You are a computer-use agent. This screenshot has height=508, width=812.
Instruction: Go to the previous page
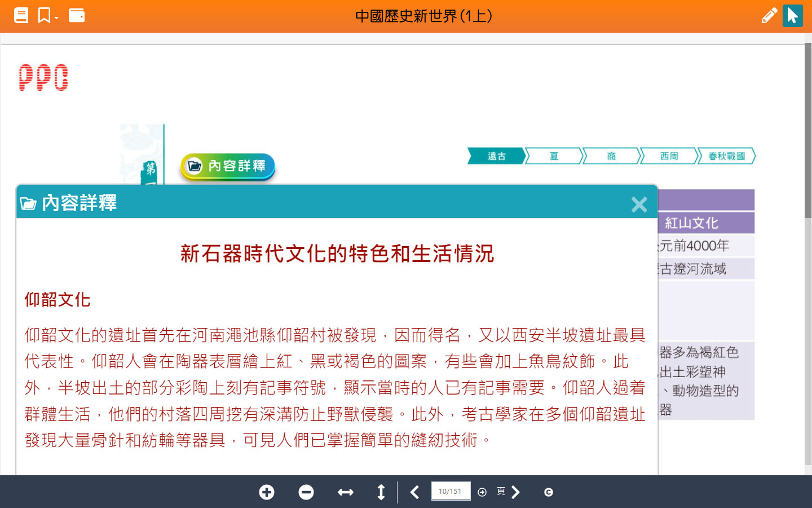coord(414,492)
